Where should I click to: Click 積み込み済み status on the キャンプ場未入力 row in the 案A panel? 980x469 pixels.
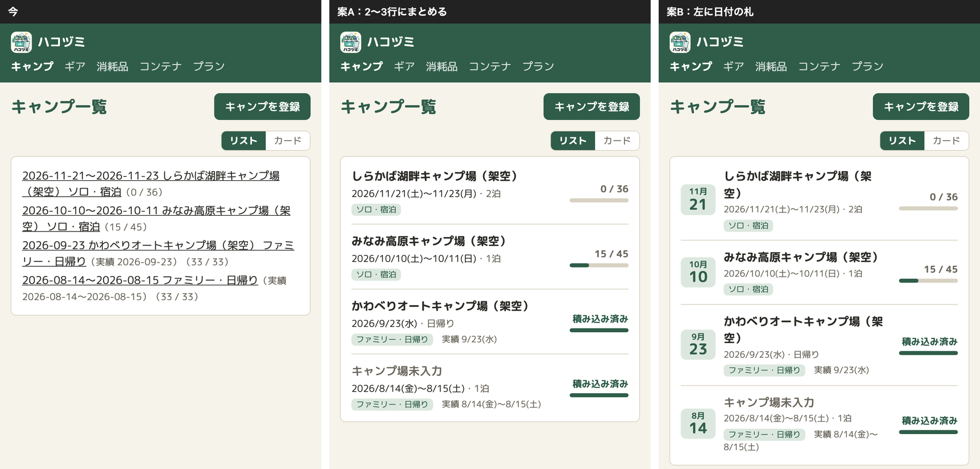[x=600, y=384]
